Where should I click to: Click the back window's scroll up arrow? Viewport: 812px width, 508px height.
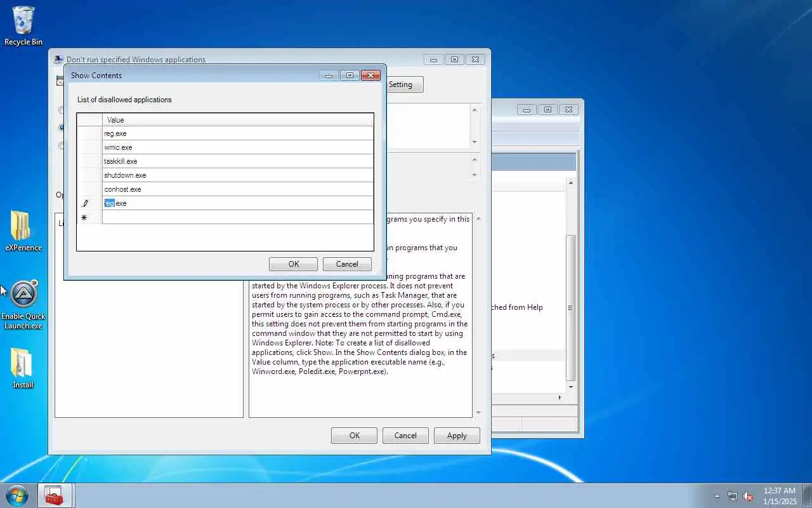click(570, 183)
